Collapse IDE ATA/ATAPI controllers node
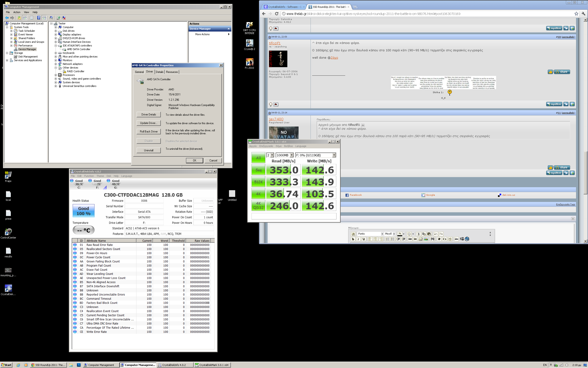The width and height of the screenshot is (588, 368). pos(56,46)
